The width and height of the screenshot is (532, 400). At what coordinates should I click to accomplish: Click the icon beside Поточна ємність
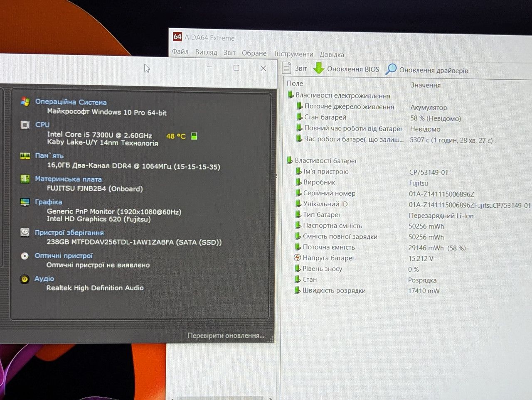tap(298, 247)
